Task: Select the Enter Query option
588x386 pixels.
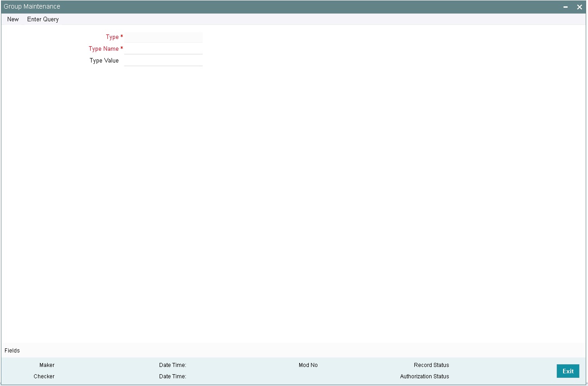Action: pyautogui.click(x=43, y=19)
